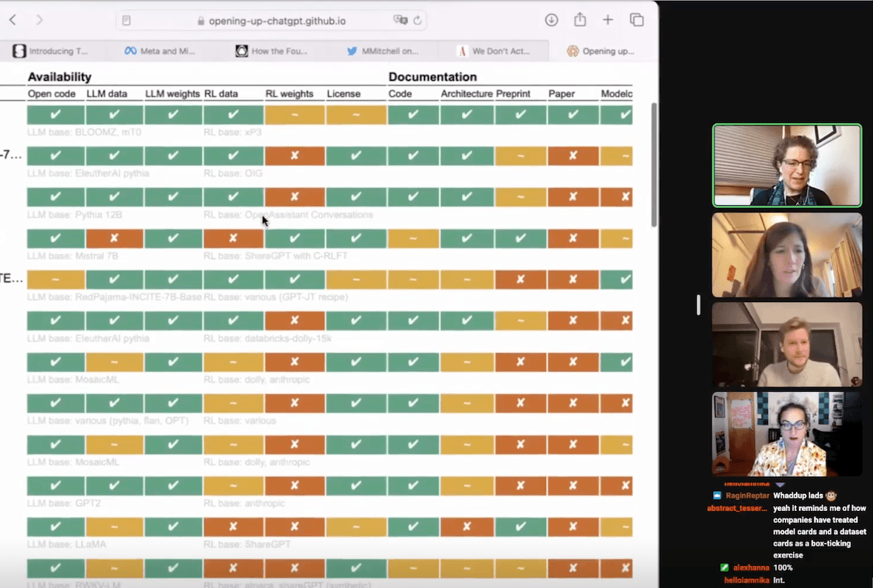This screenshot has width=873, height=588.
Task: Select the video tile of the man in sweater
Action: click(x=786, y=344)
